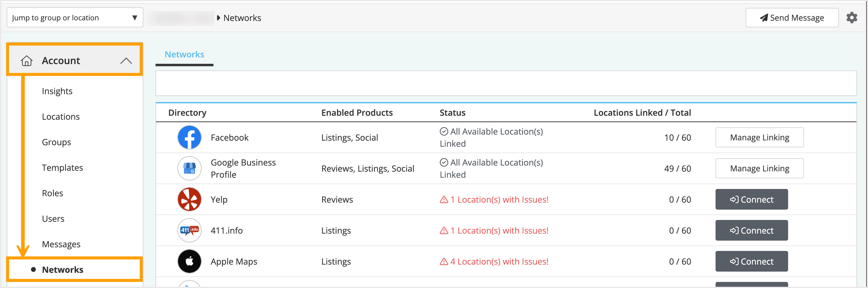Select the Apple Maps directory icon
The width and height of the screenshot is (868, 288).
[x=190, y=261]
